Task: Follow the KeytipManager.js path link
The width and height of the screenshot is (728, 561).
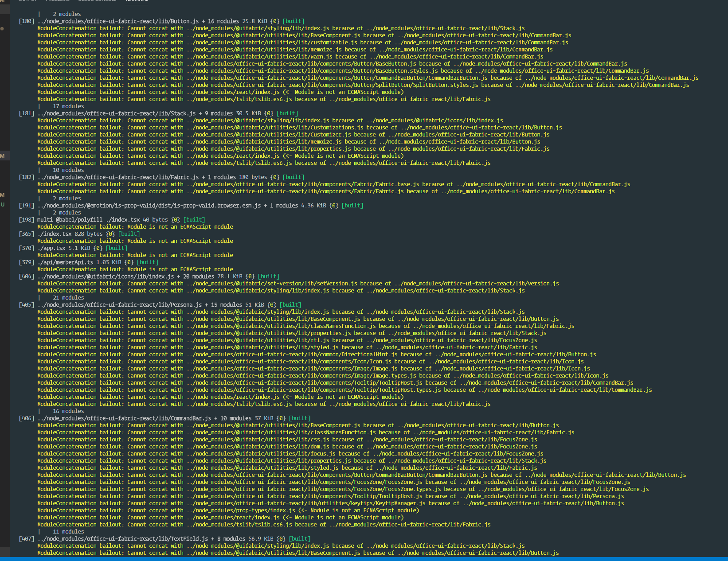Action: [x=306, y=503]
